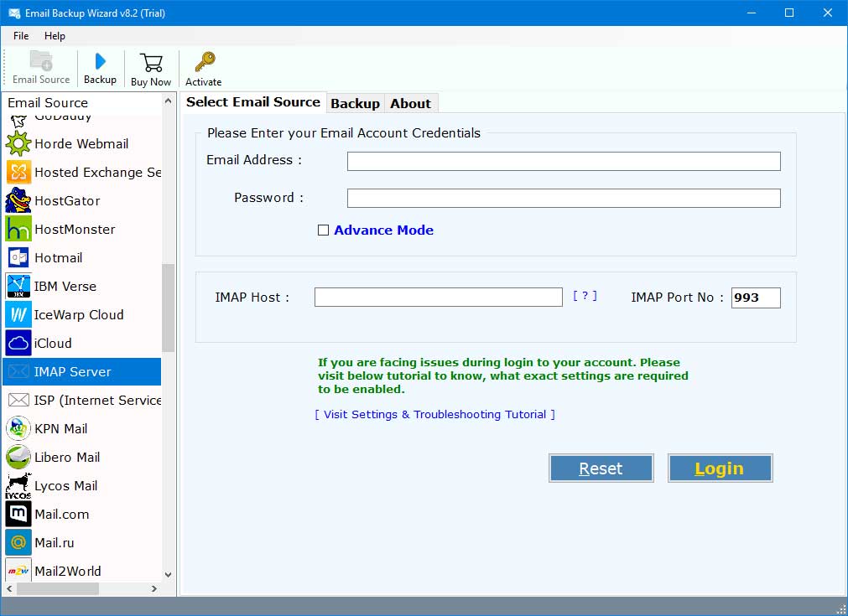Select the 'Lycos Mail' list label
The image size is (848, 616).
click(x=66, y=486)
